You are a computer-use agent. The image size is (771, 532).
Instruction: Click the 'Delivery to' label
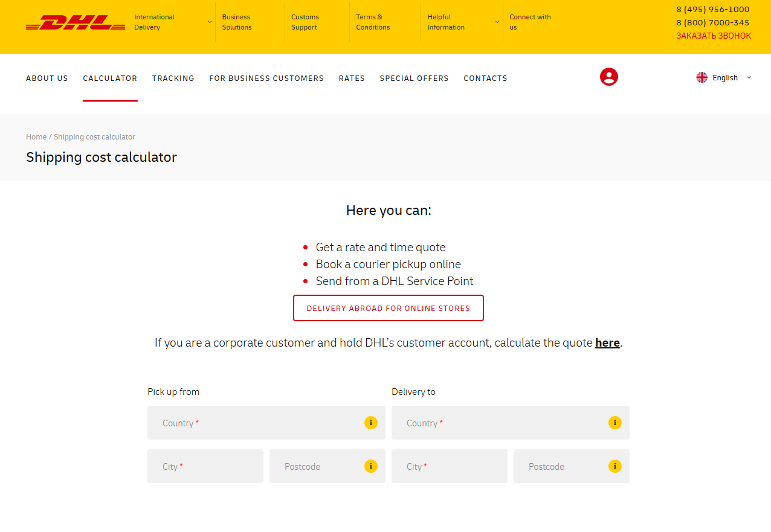pos(413,392)
